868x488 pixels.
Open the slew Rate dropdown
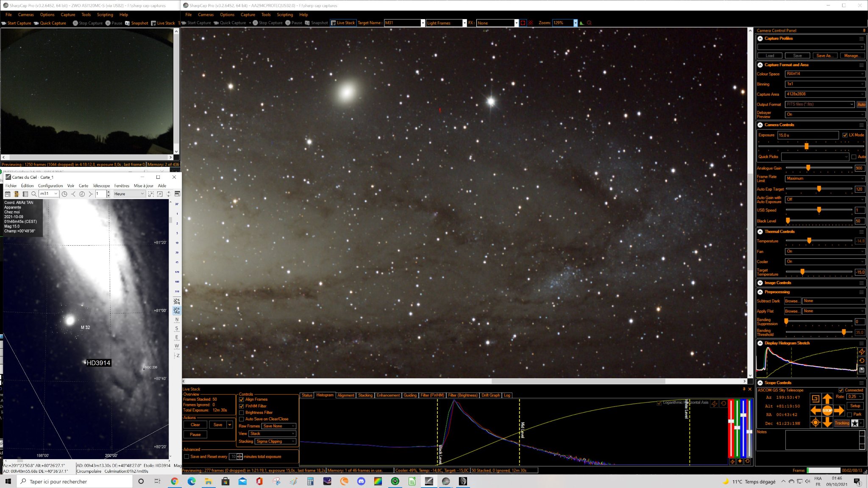[x=855, y=397]
